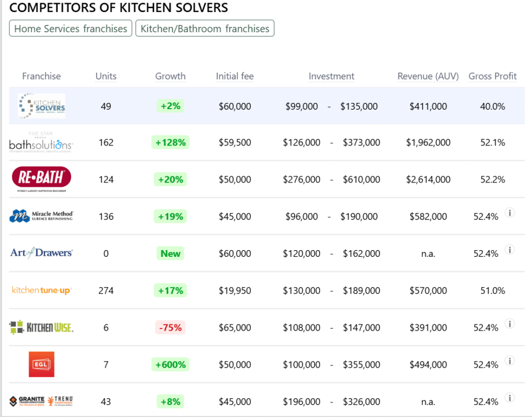Click the +17% growth badge
This screenshot has width=532, height=417.
tap(170, 290)
